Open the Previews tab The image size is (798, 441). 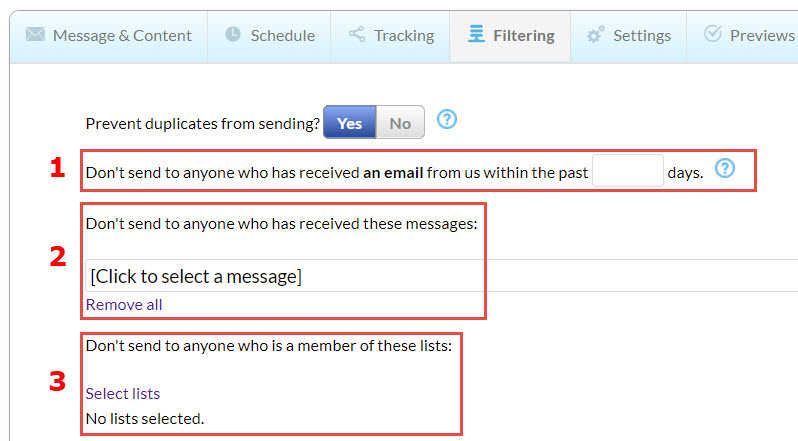coord(761,36)
